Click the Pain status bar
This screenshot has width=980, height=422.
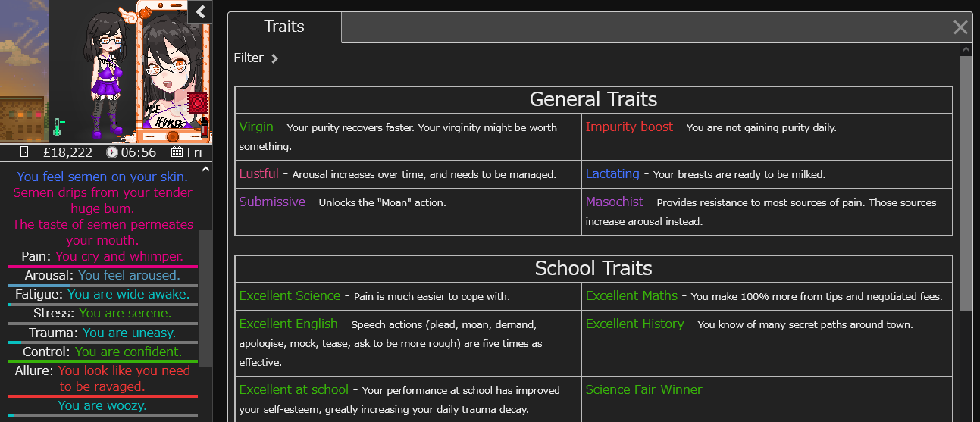click(102, 267)
